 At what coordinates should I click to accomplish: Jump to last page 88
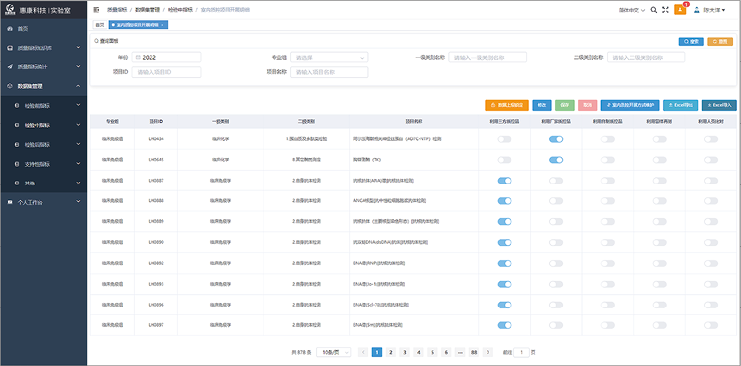pos(474,352)
